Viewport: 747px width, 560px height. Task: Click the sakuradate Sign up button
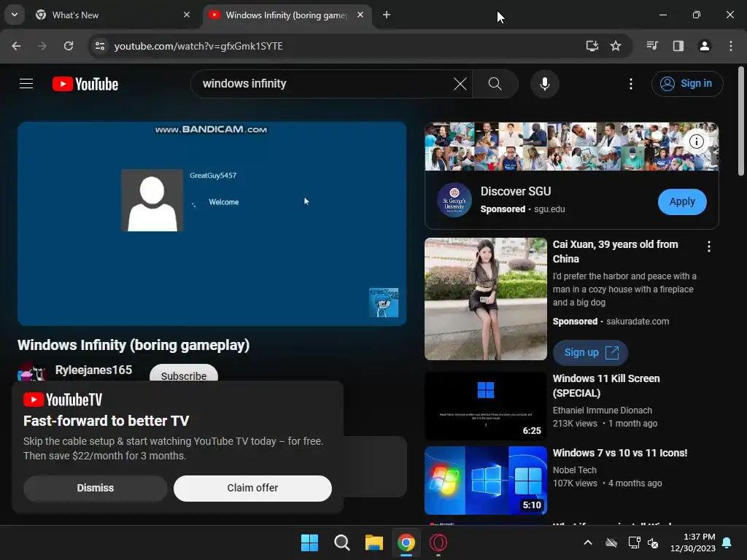[590, 352]
